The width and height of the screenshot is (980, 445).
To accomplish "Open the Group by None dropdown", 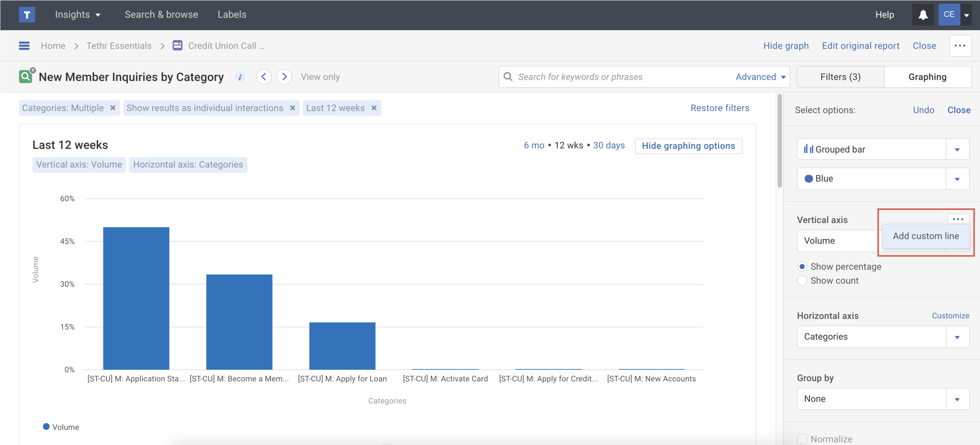I will point(957,399).
